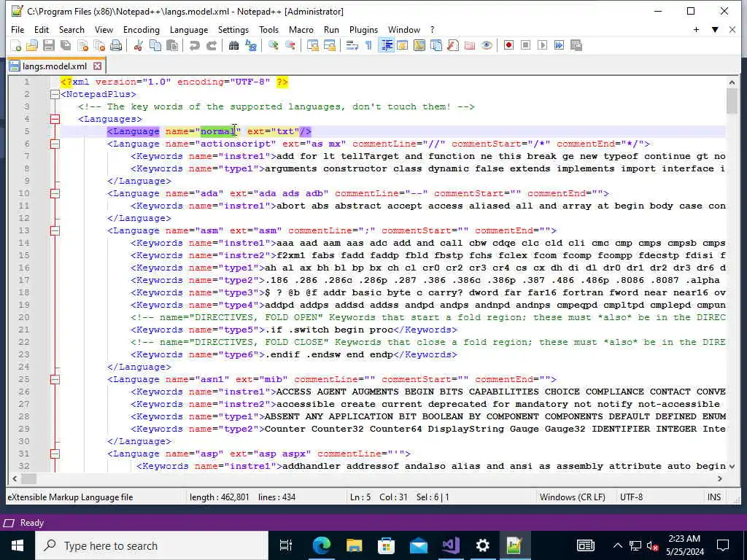Start macro recording with red dot icon
Screen dimensions: 747x560
508,45
